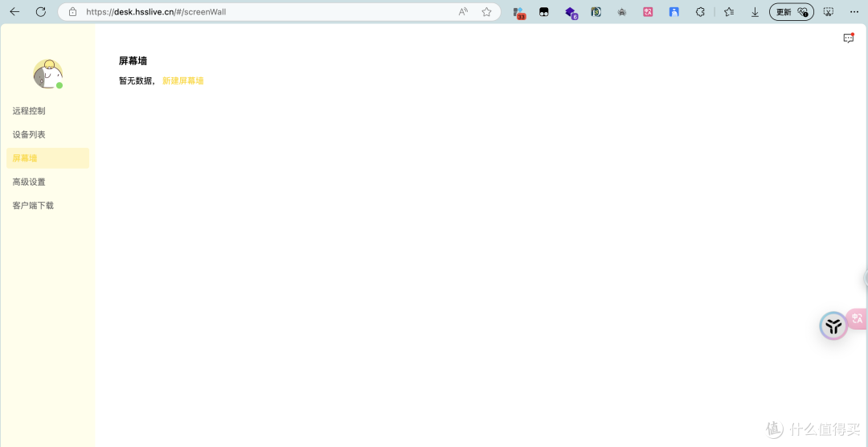Reload the page with the refresh icon
Image resolution: width=868 pixels, height=447 pixels.
tap(41, 11)
